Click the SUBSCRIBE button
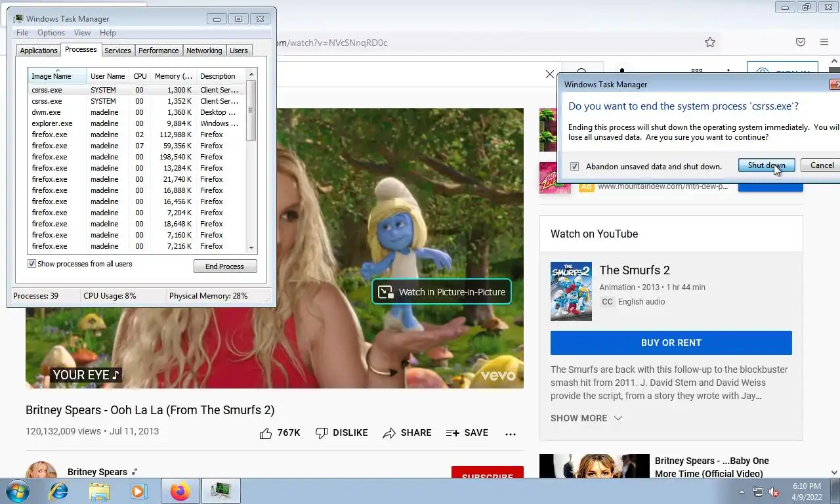Image resolution: width=840 pixels, height=504 pixels. [487, 473]
